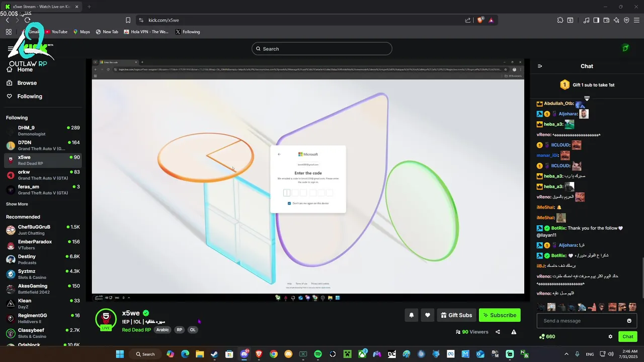Screen dimensions: 644x362
Task: Open the Brave Wallet icon
Action: [x=606, y=20]
